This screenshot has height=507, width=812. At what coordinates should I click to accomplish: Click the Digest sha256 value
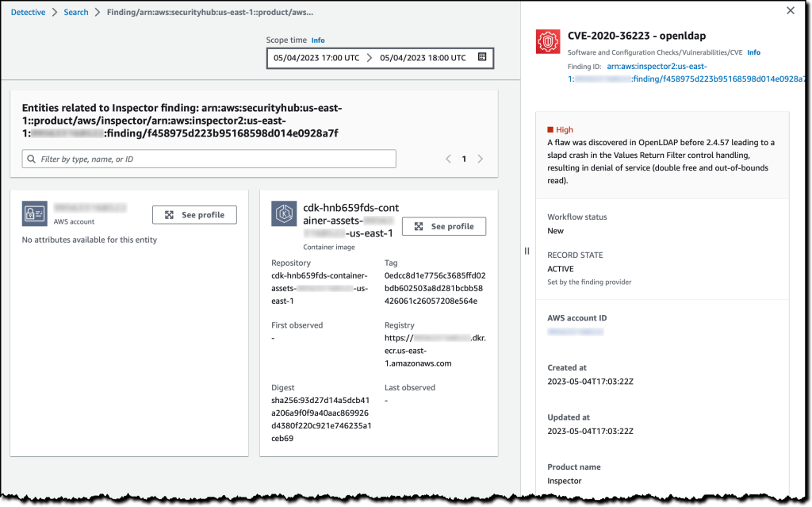pyautogui.click(x=321, y=420)
